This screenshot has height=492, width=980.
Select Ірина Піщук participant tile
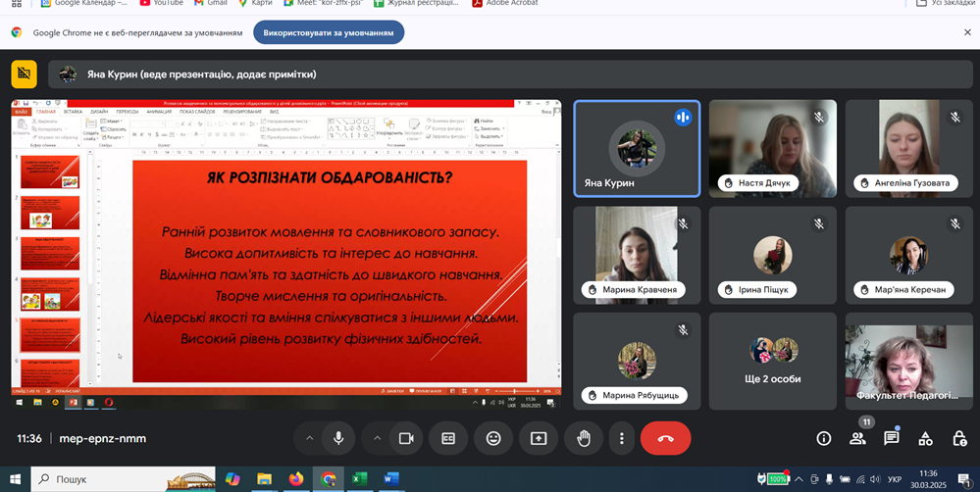(772, 256)
